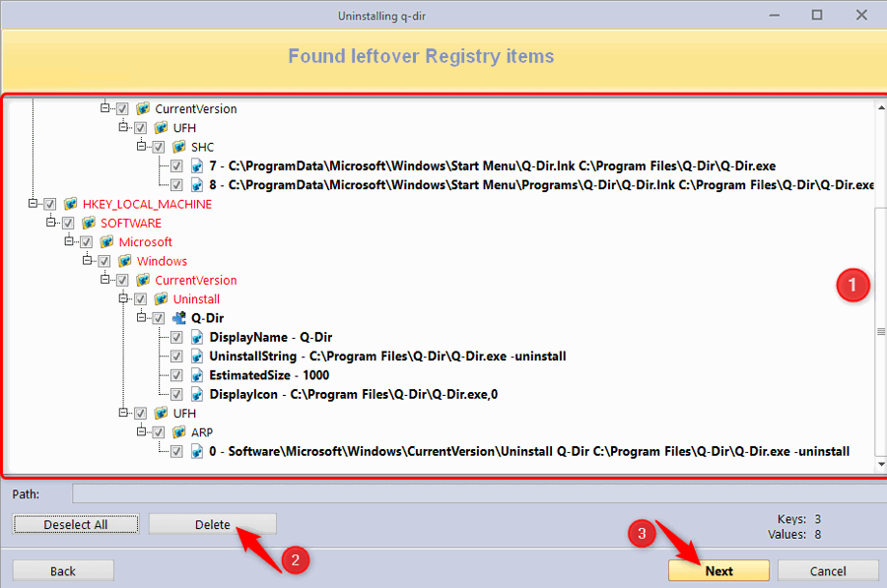
Task: Select the Uninstall tree item label
Action: (196, 299)
